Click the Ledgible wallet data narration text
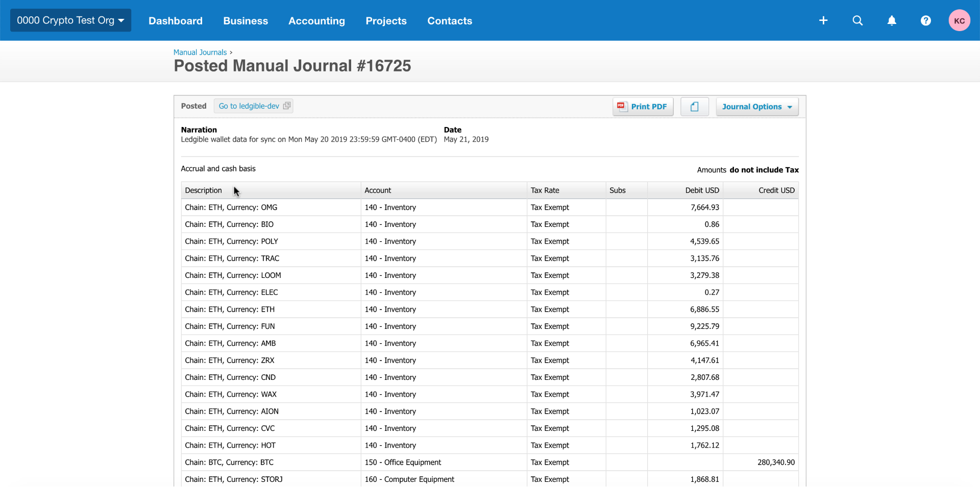 (309, 139)
